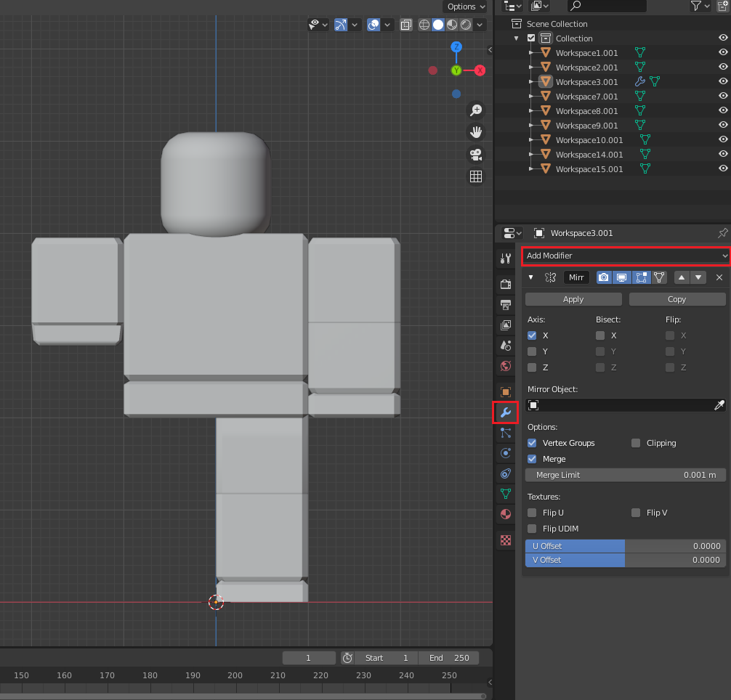The image size is (731, 700).
Task: Enable the Clipping checkbox
Action: click(636, 443)
